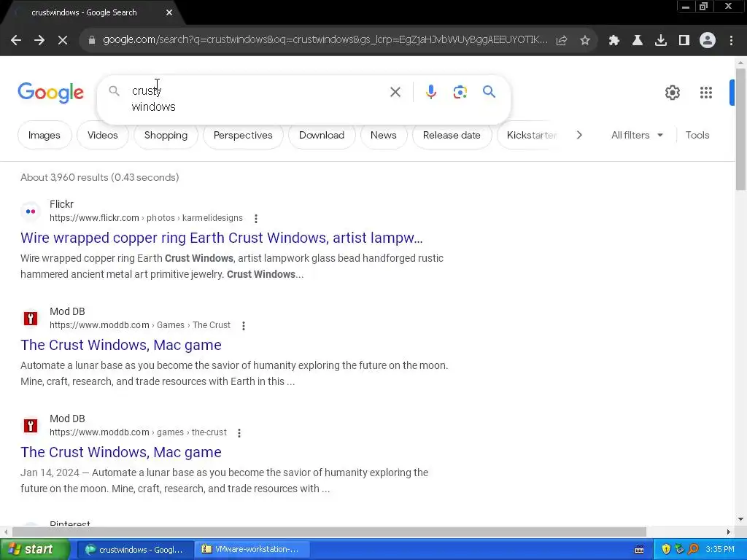
Task: Submit search with blue magnifier
Action: [x=489, y=91]
